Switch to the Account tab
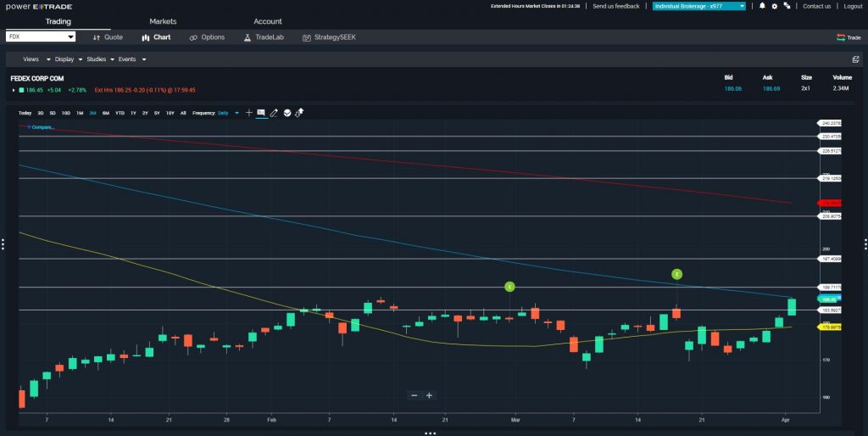868x436 pixels. [x=268, y=21]
